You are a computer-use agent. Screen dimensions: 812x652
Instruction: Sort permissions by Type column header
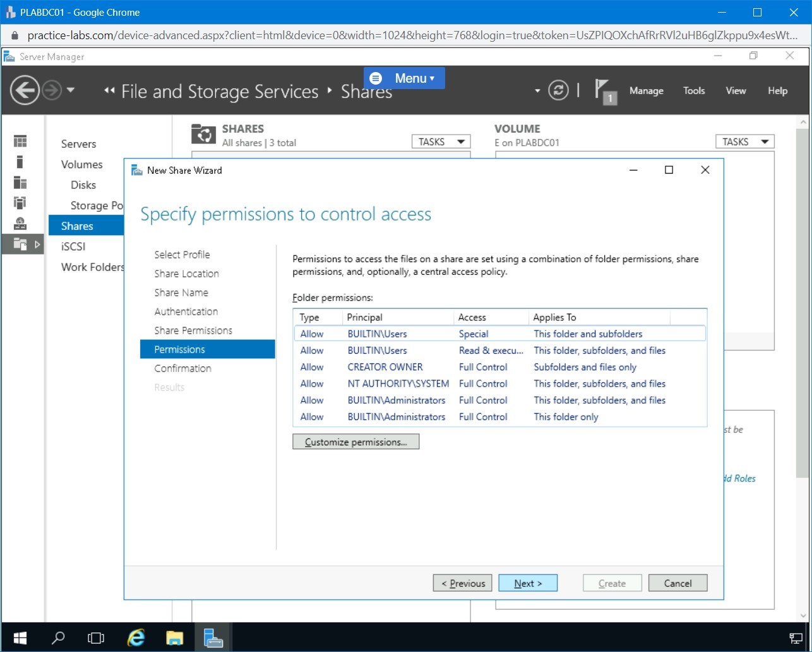[318, 317]
